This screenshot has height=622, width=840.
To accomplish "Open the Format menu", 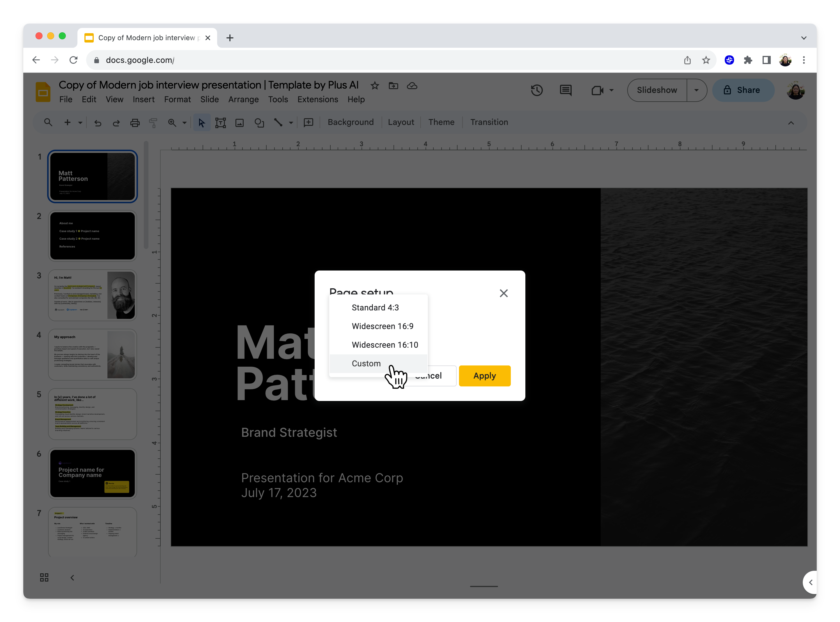I will (x=177, y=99).
